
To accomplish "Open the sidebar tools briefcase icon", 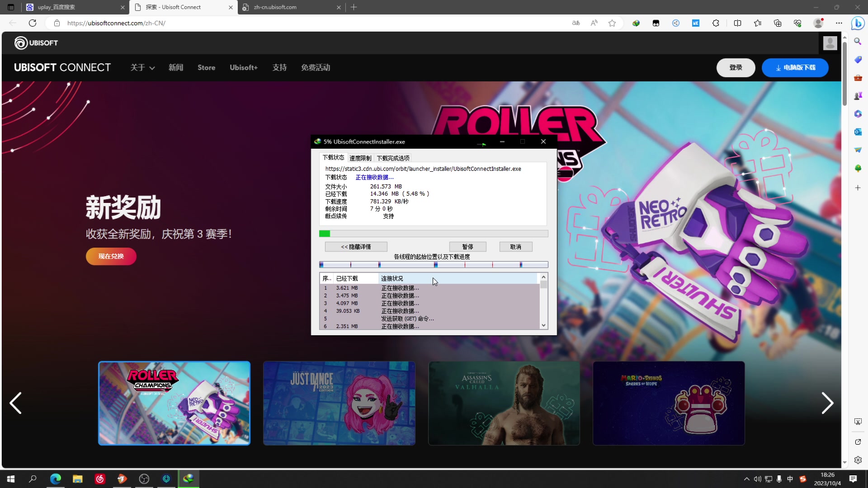I will tap(858, 78).
